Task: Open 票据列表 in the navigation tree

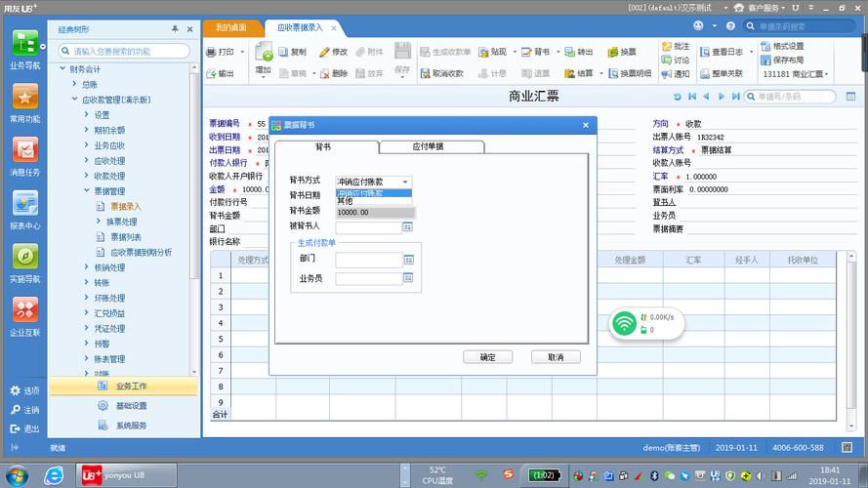Action: point(126,237)
